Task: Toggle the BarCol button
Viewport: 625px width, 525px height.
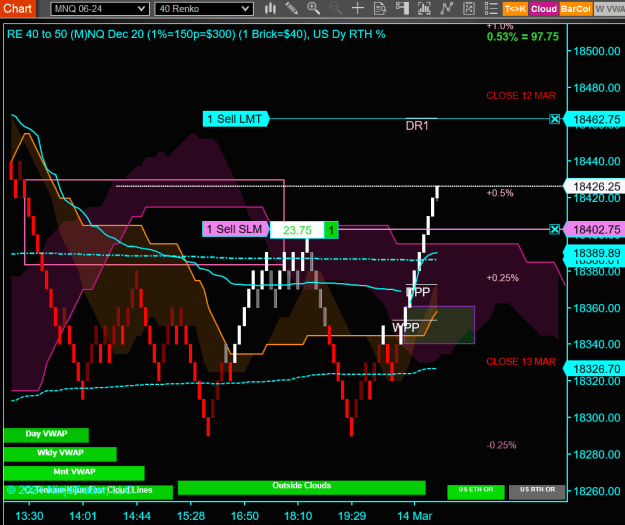Action: coord(575,9)
